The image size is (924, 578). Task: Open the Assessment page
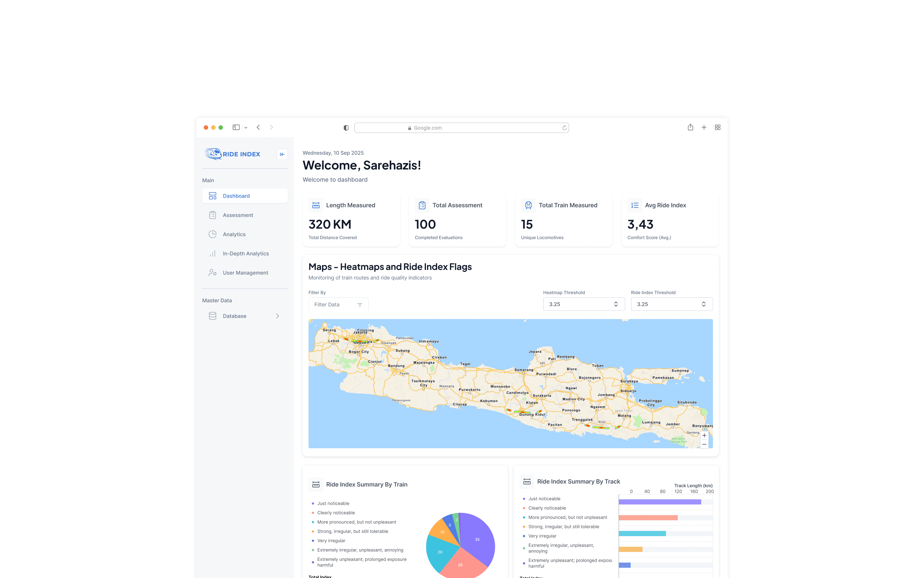point(245,215)
